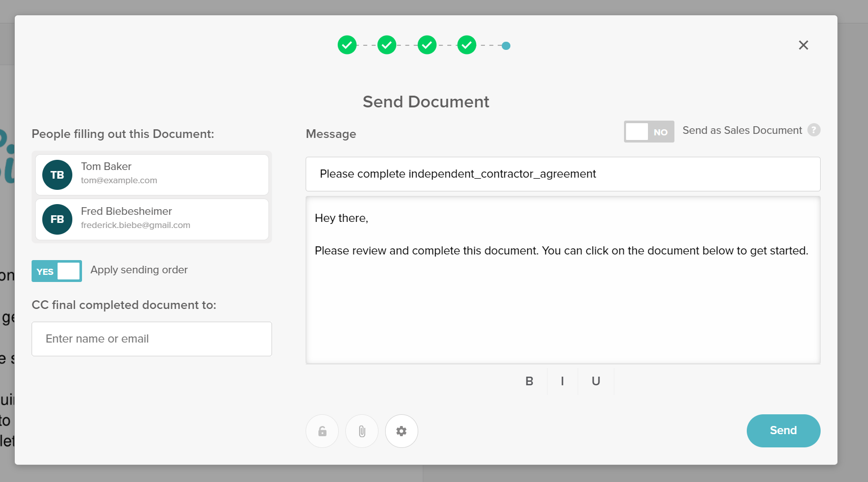The width and height of the screenshot is (868, 482).
Task: Click the lock icon near Send button
Action: pos(322,431)
